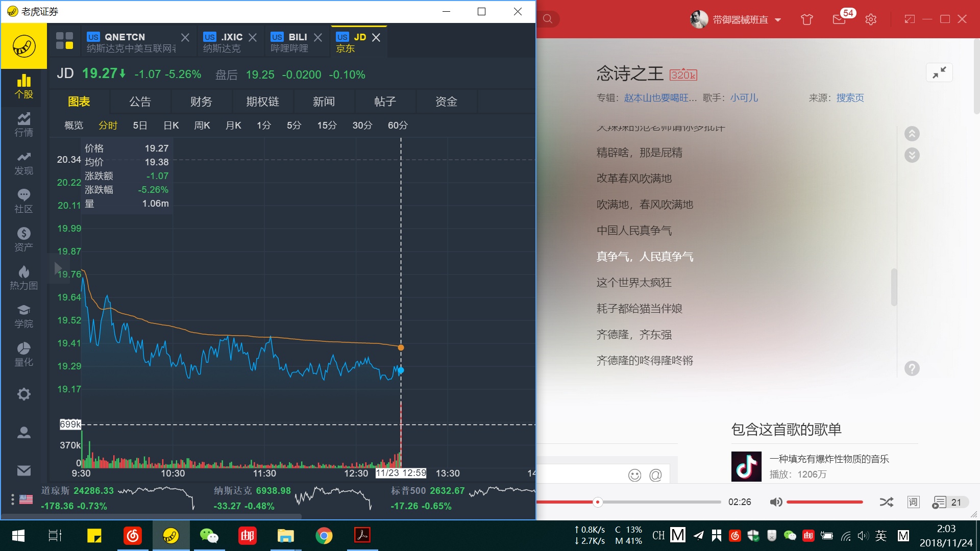Switch NetEase Music to mini mode
The width and height of the screenshot is (980, 551).
coord(910,19)
